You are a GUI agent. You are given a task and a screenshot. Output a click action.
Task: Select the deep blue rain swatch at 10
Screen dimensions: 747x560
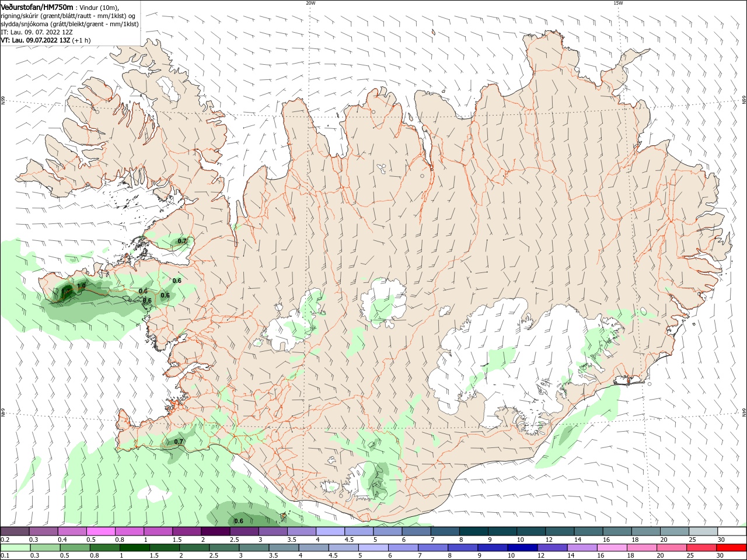click(x=522, y=548)
